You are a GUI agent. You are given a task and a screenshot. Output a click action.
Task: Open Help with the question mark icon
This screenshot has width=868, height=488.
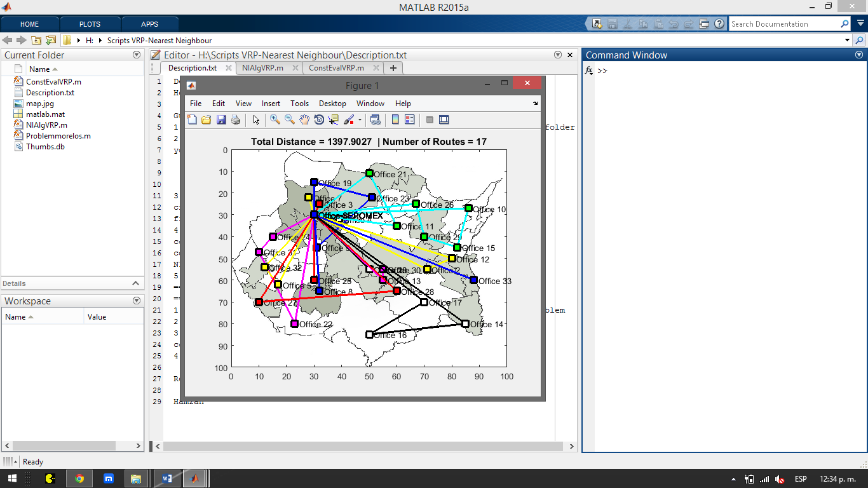coord(719,24)
